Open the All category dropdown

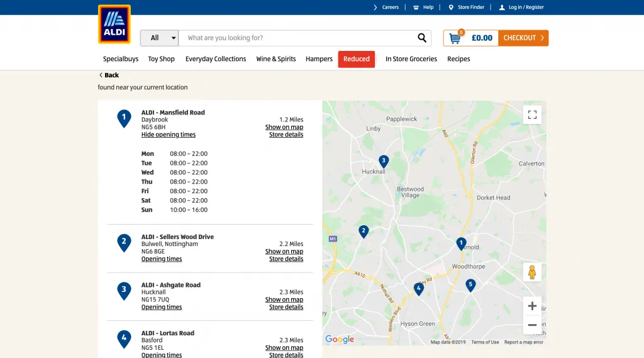click(x=159, y=38)
